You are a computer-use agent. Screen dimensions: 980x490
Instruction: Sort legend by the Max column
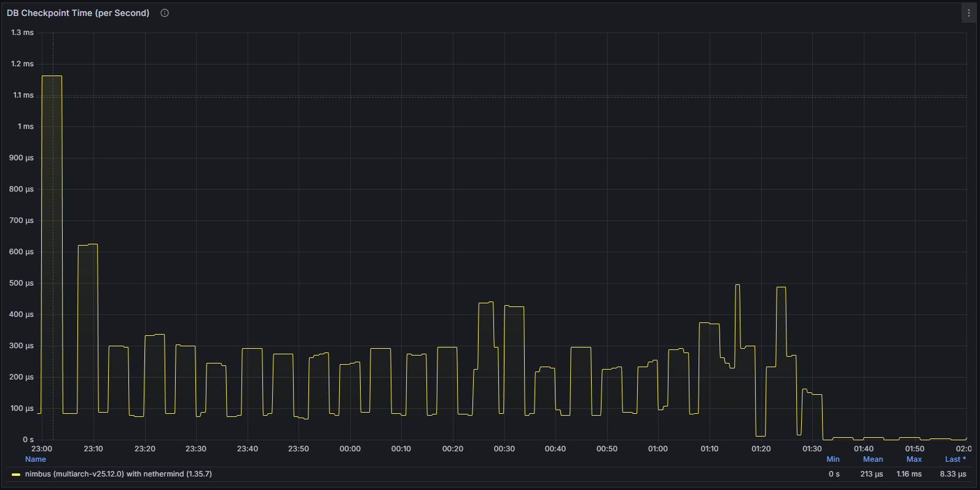[x=914, y=459]
